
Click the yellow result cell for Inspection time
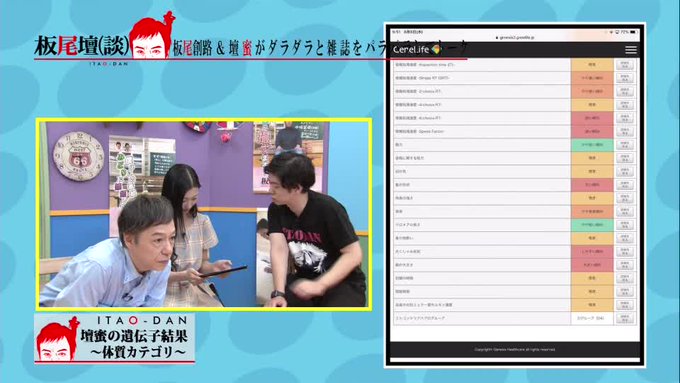coord(592,65)
